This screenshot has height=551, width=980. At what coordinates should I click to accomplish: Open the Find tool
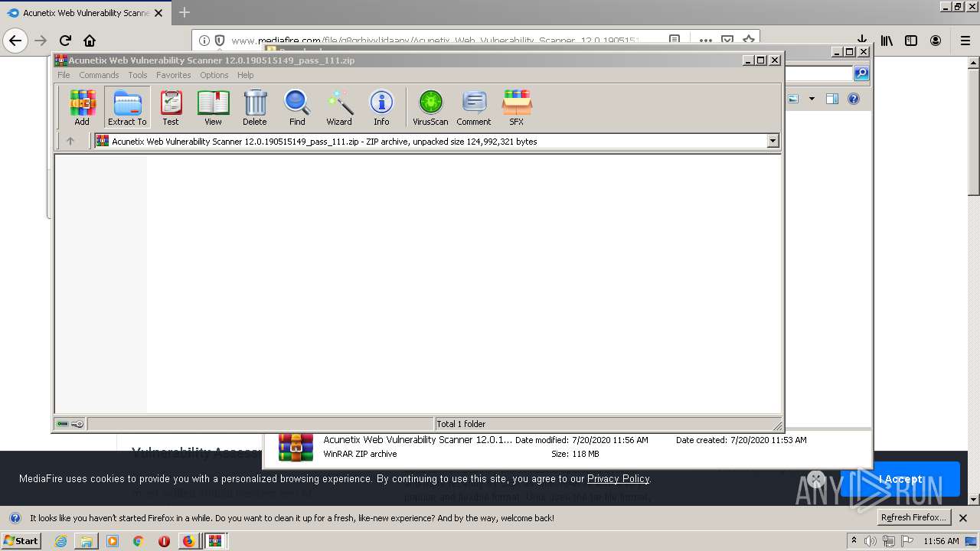tap(297, 107)
